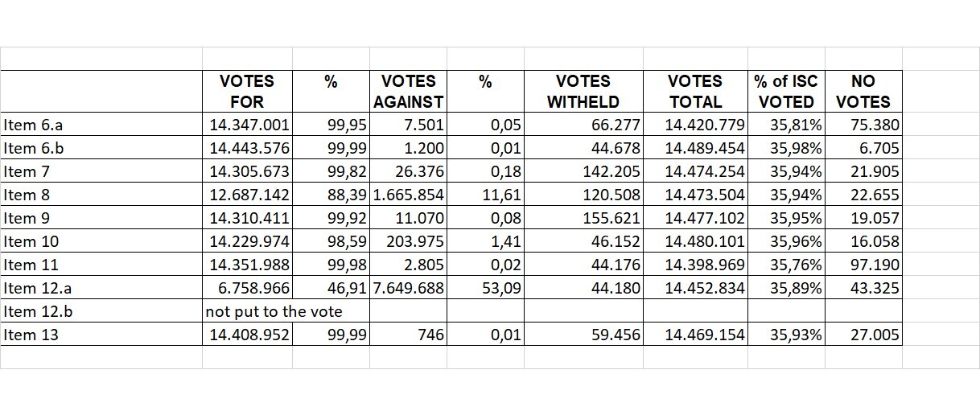Click the 'not put to the vote' cell
The width and height of the screenshot is (980, 415).
pos(274,312)
